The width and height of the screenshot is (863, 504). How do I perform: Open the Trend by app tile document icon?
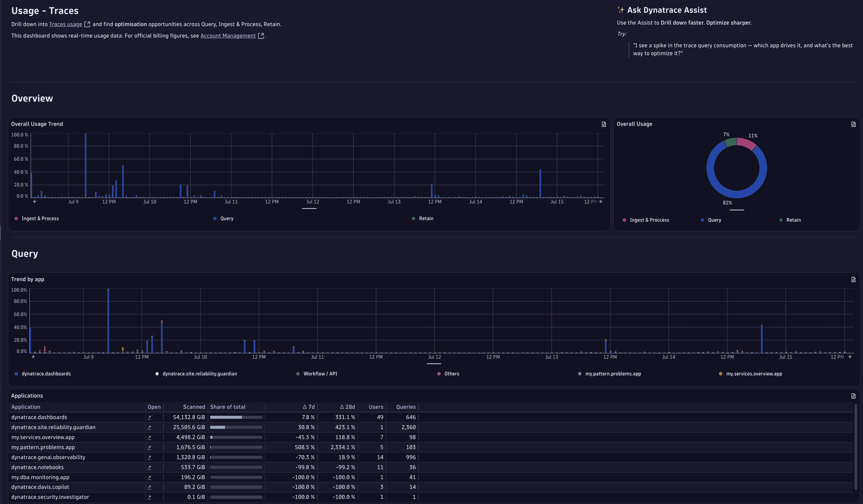[853, 279]
